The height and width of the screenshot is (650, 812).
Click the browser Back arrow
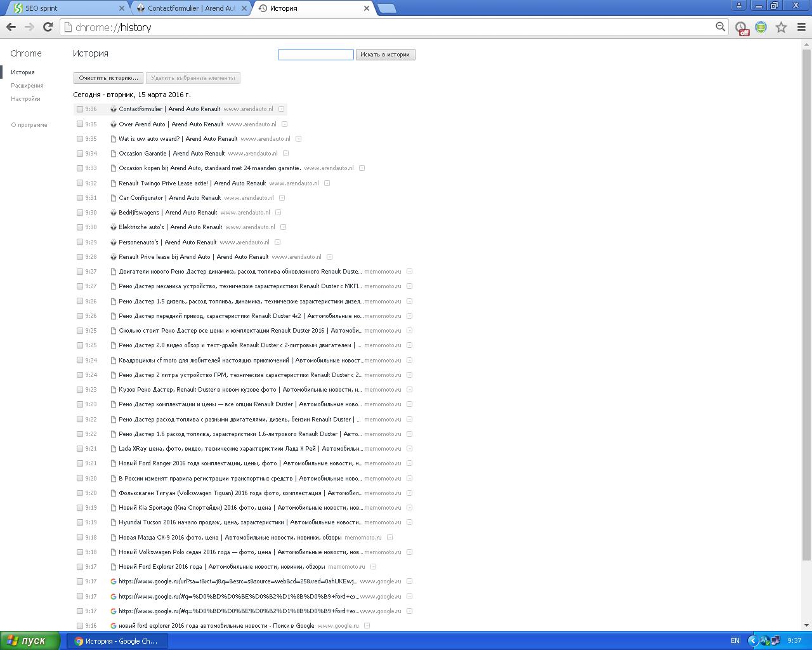tap(11, 27)
